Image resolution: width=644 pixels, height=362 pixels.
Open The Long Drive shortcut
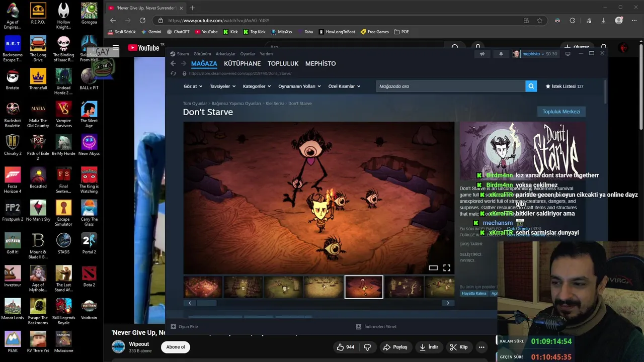coord(38,49)
